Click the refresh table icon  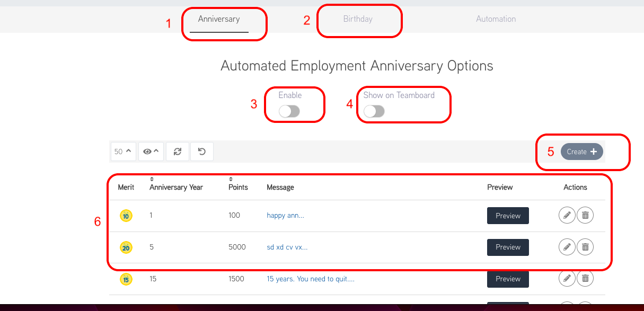(x=178, y=152)
